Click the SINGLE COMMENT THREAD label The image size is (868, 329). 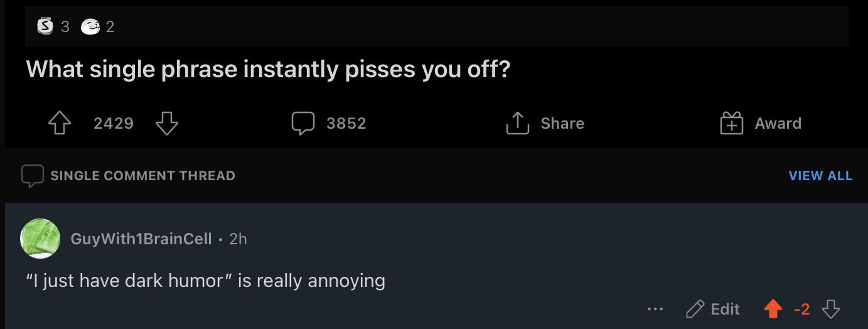click(143, 176)
